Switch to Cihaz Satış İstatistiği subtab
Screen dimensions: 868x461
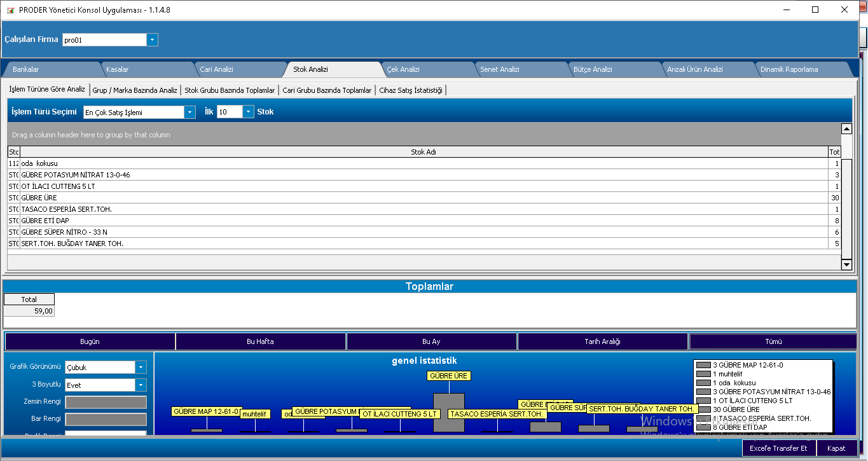point(410,90)
